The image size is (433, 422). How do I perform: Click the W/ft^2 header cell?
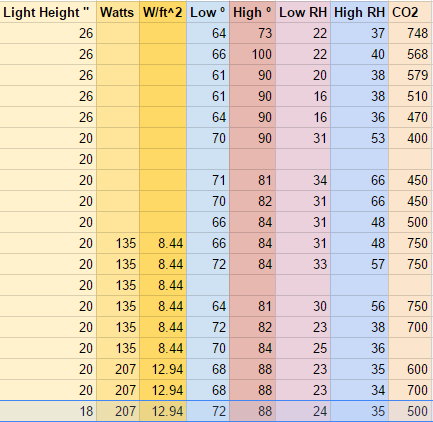pyautogui.click(x=163, y=12)
